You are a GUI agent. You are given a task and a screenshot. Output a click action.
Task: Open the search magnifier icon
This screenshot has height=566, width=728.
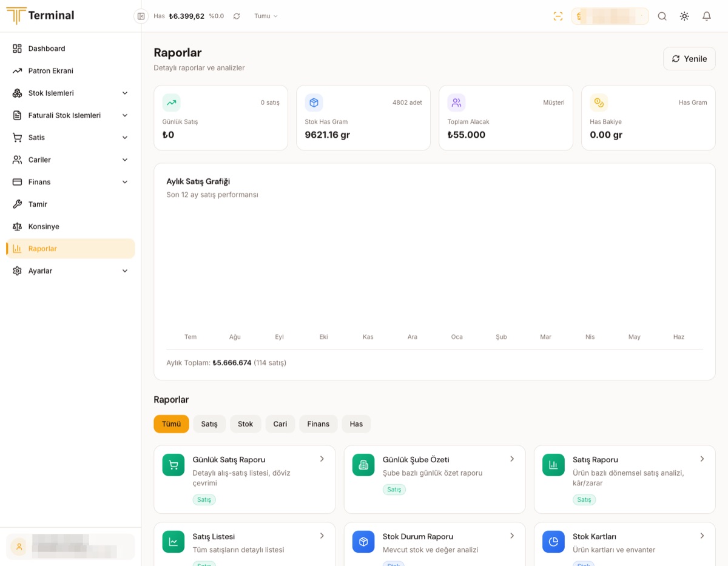coord(662,16)
